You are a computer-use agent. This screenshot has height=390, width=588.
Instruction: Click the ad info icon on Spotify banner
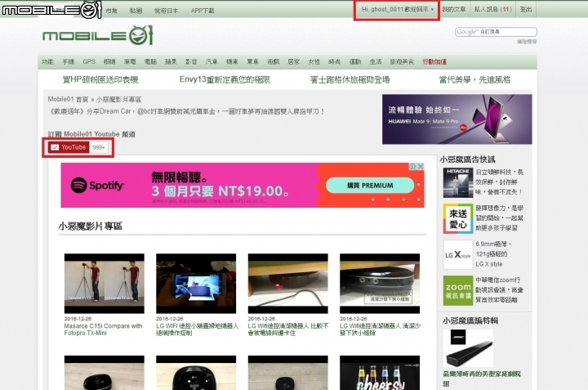pos(412,166)
